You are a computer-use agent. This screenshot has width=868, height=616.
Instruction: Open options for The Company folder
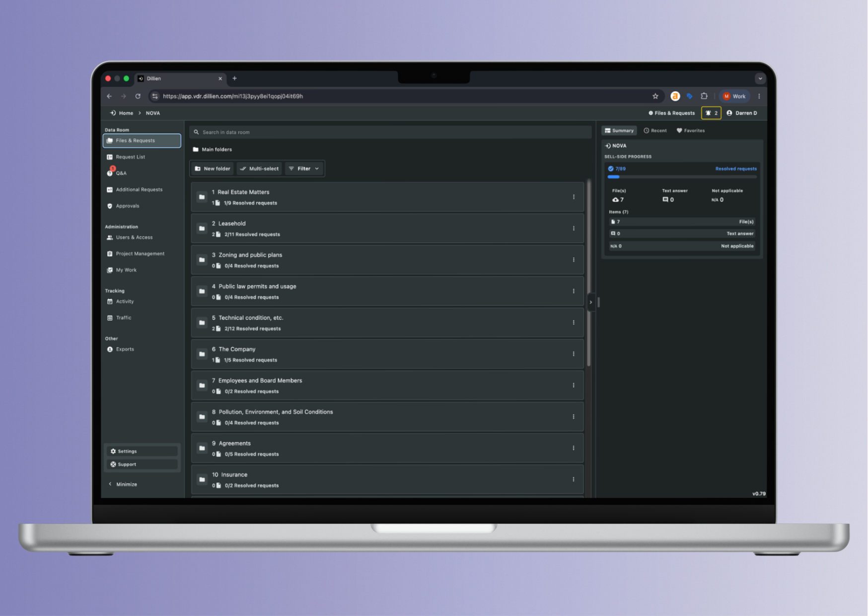point(574,354)
